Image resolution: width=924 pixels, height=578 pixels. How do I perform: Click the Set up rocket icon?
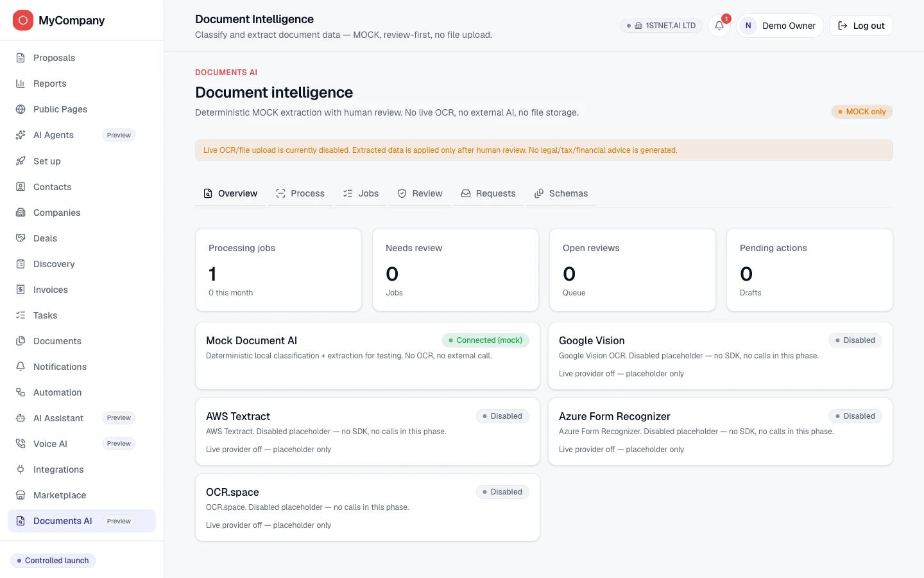click(x=21, y=161)
